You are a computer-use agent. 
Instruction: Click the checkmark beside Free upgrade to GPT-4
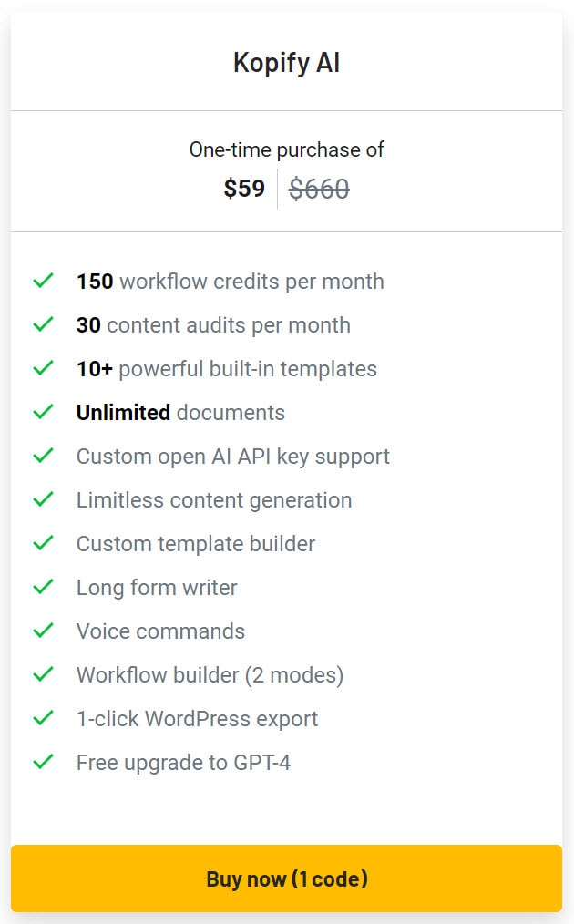[x=42, y=763]
